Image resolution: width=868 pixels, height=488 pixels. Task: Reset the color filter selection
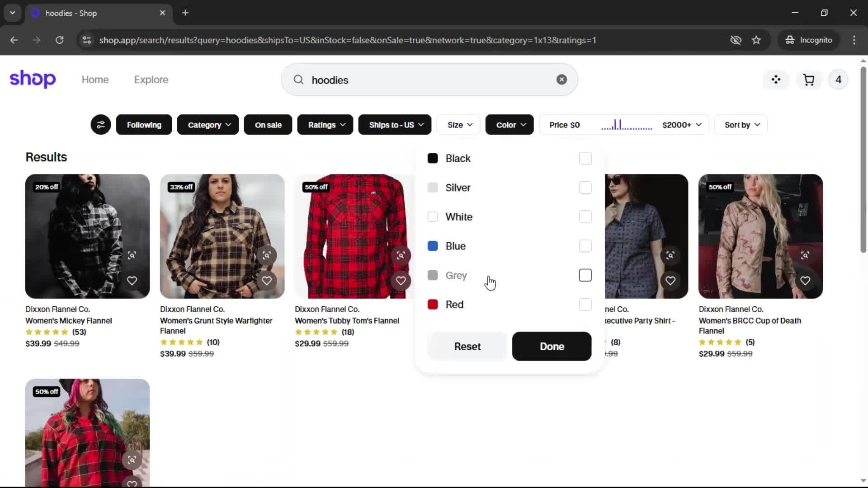pos(467,347)
